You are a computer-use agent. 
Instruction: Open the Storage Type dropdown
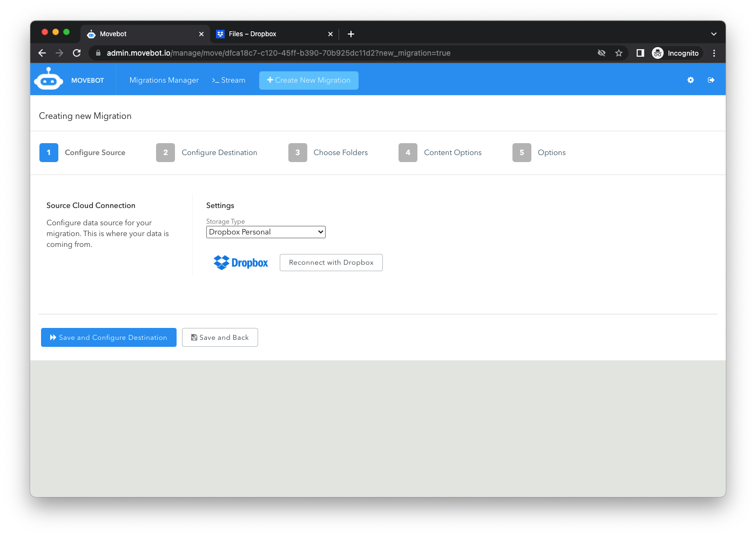pyautogui.click(x=266, y=232)
